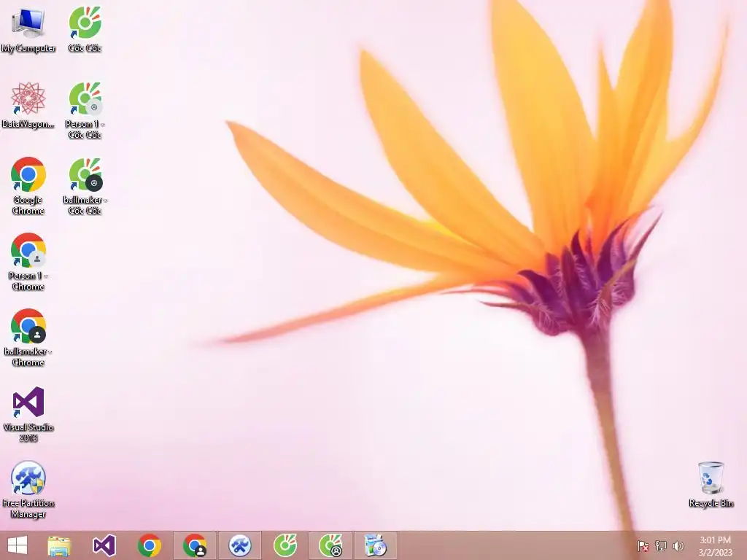Open the clock showing 3:01 PM
Viewport: 747px width, 560px height.
(x=715, y=545)
